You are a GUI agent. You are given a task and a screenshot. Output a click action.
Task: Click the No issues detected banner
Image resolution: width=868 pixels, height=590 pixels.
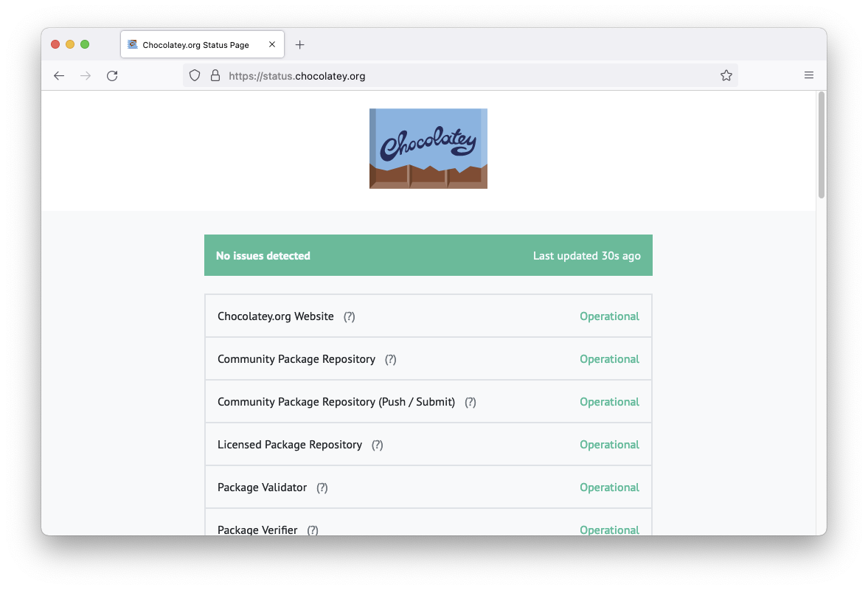pyautogui.click(x=428, y=254)
